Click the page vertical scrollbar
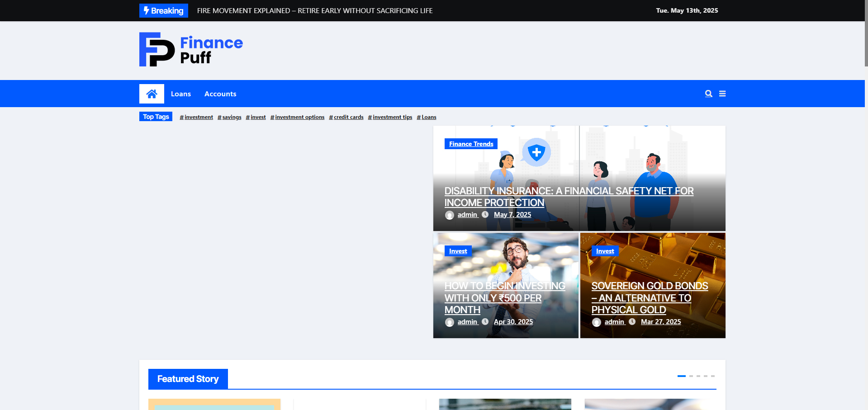The width and height of the screenshot is (868, 410). coord(866,36)
